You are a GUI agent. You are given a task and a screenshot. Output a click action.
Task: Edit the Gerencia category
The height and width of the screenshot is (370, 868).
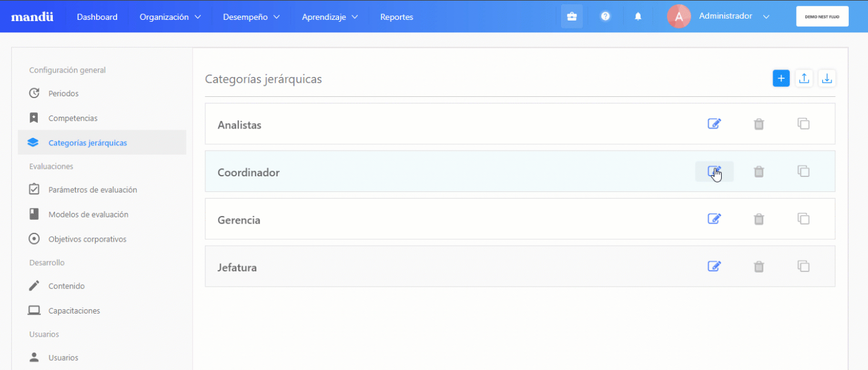714,219
